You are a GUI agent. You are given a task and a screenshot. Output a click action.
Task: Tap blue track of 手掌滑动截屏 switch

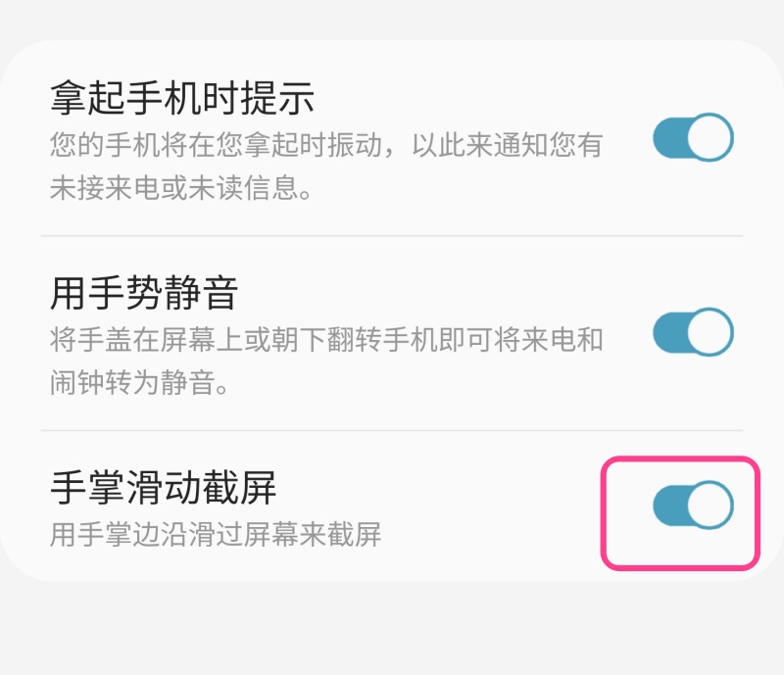pyautogui.click(x=668, y=505)
